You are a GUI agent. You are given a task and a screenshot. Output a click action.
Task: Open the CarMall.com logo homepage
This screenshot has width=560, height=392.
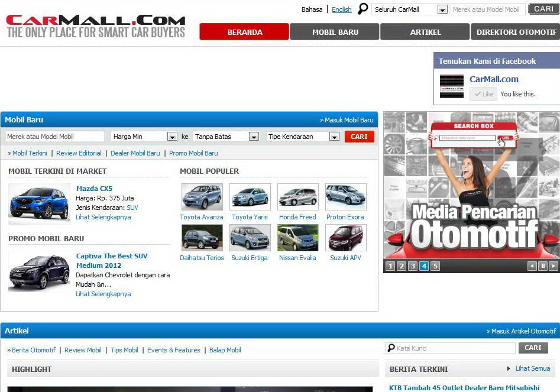click(x=96, y=27)
